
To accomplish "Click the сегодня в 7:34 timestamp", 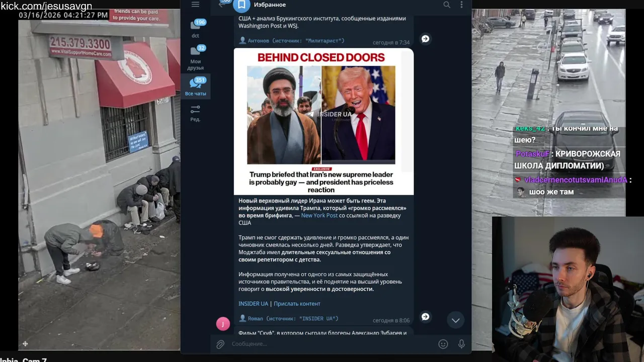I will [391, 43].
